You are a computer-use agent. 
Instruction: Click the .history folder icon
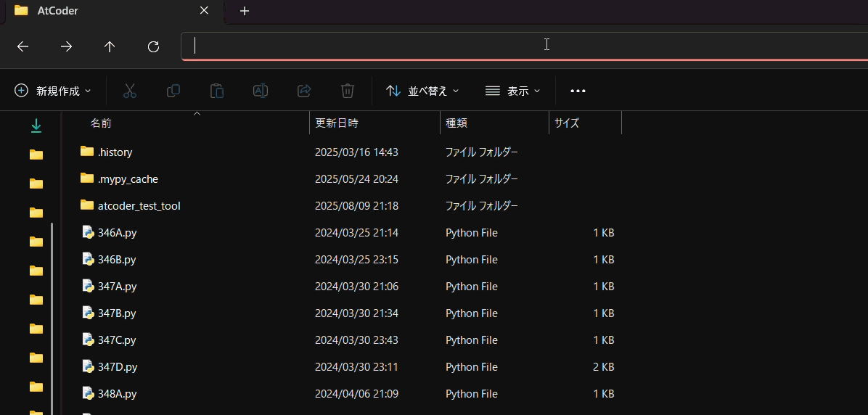(x=87, y=151)
